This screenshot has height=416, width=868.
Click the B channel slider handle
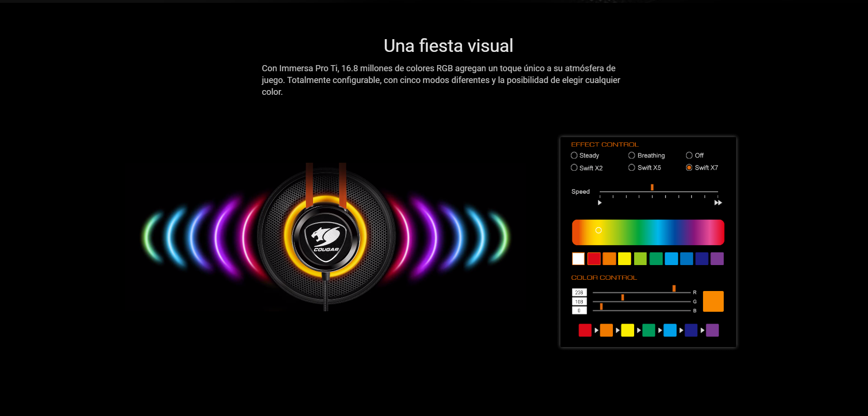click(x=601, y=307)
